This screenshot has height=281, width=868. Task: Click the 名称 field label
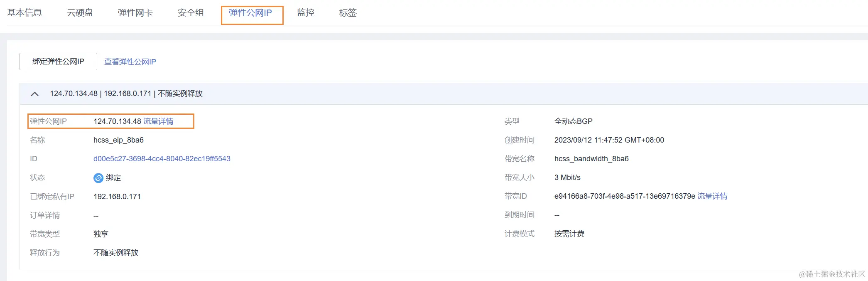coord(37,140)
